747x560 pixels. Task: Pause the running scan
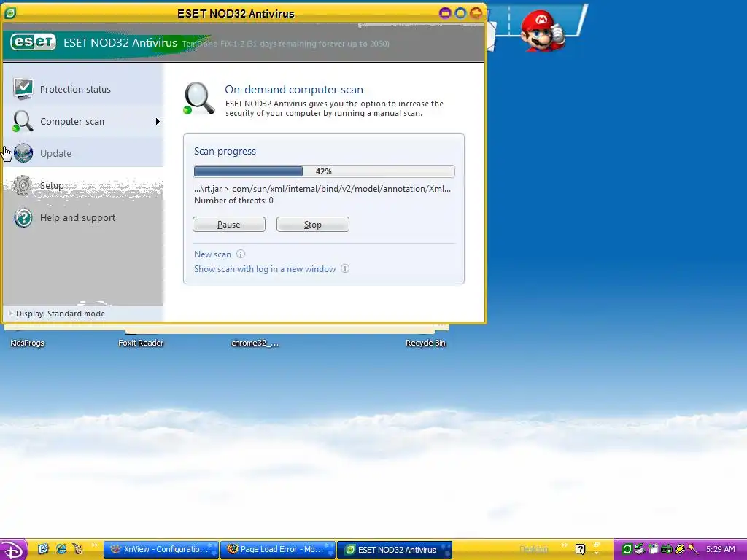228,225
